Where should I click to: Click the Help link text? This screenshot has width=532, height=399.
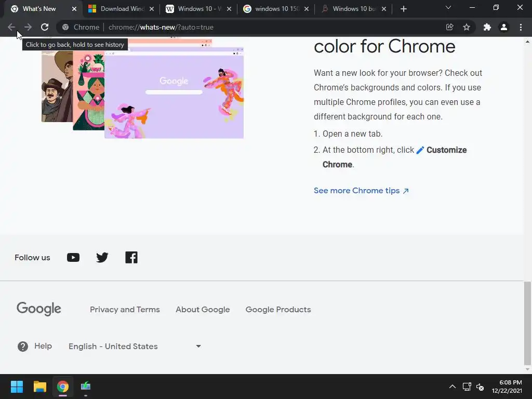click(43, 346)
